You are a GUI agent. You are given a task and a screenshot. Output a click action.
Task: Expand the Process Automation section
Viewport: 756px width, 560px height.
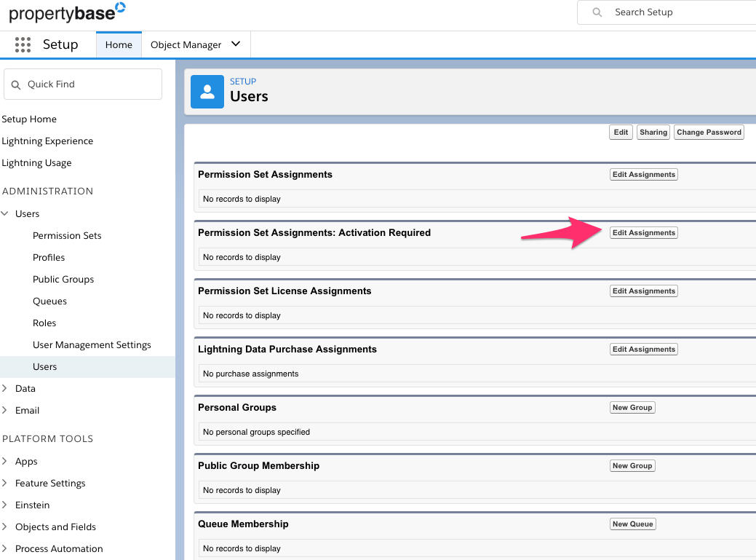coord(8,548)
